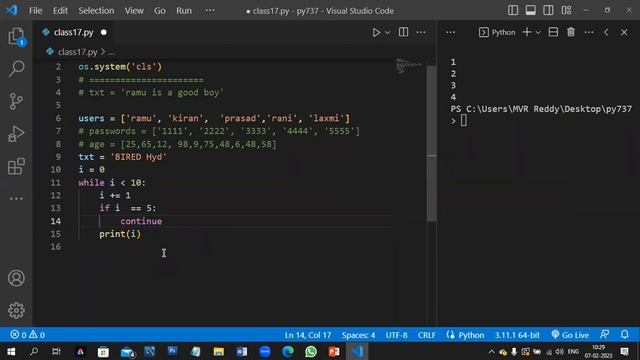Split the terminal panel
Image resolution: width=640 pixels, height=360 pixels.
(x=553, y=32)
